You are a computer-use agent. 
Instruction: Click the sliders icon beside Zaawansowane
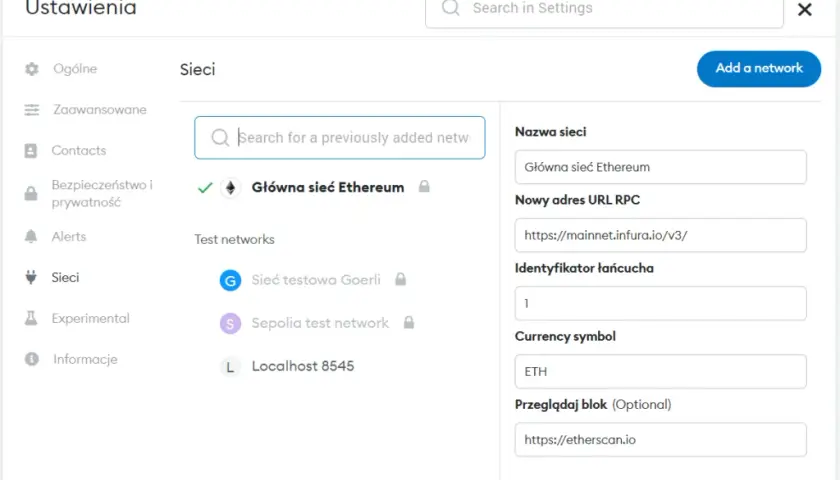32,110
